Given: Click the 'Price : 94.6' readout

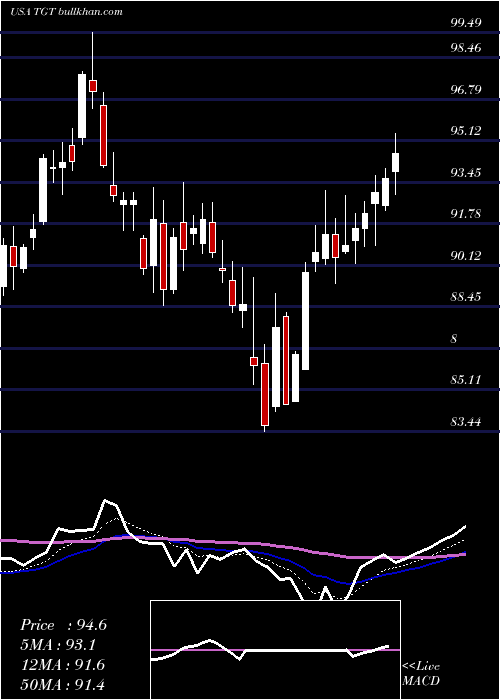Looking at the screenshot, I should (x=63, y=625).
